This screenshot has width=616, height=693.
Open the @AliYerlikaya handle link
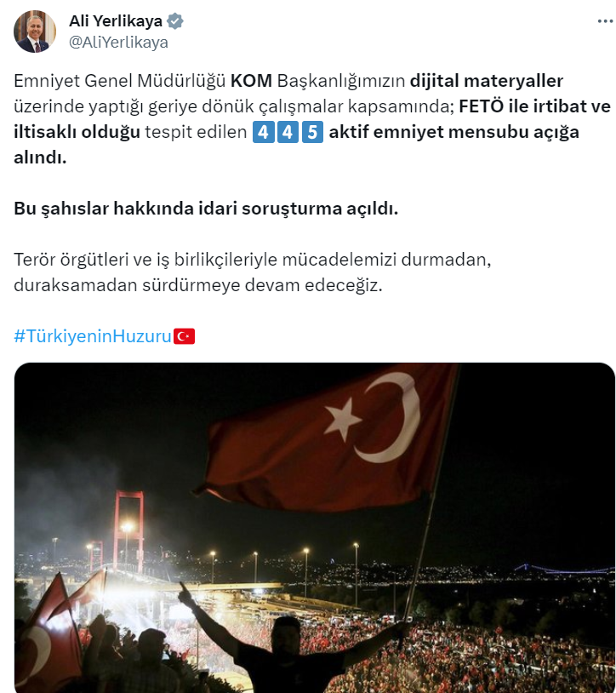tap(118, 43)
